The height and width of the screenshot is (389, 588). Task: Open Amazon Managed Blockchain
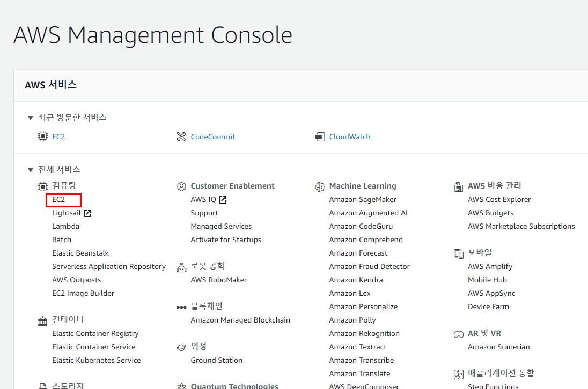click(x=240, y=320)
